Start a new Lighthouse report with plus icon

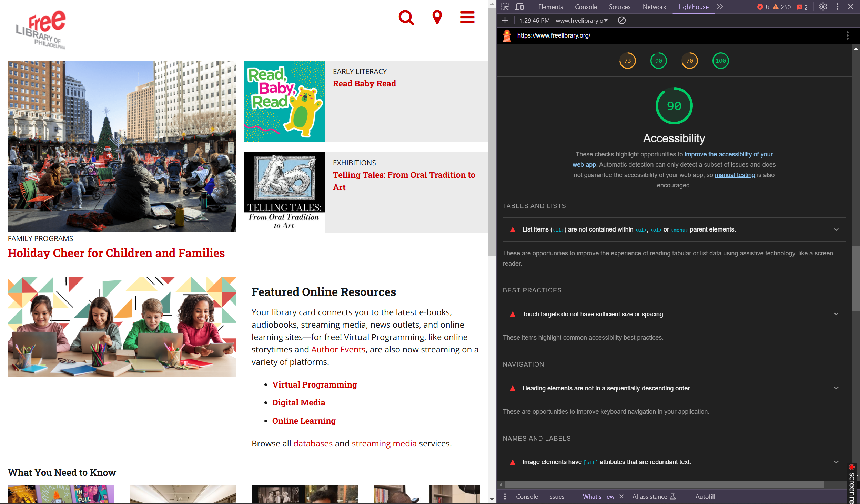pyautogui.click(x=505, y=20)
